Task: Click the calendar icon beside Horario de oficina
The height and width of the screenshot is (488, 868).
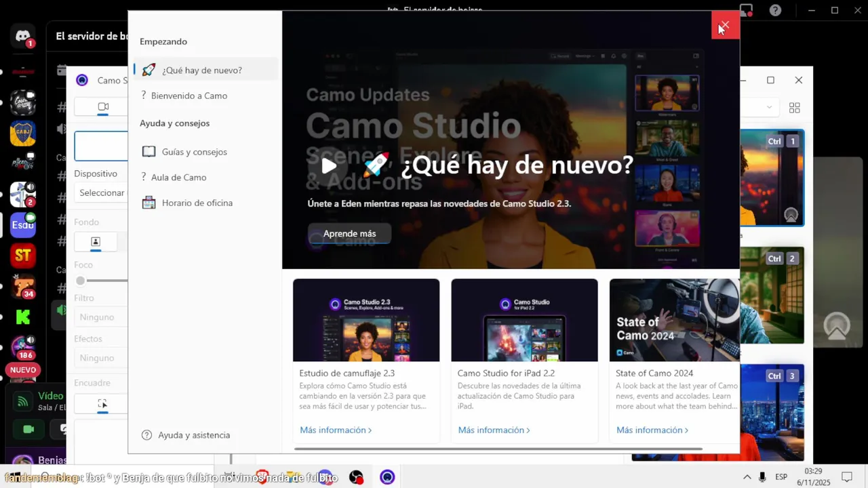Action: 149,203
